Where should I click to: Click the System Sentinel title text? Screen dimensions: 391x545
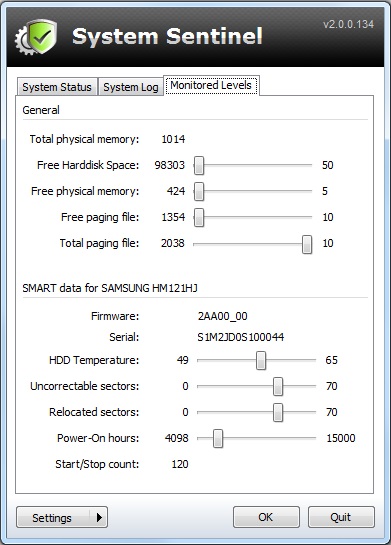[x=167, y=36]
